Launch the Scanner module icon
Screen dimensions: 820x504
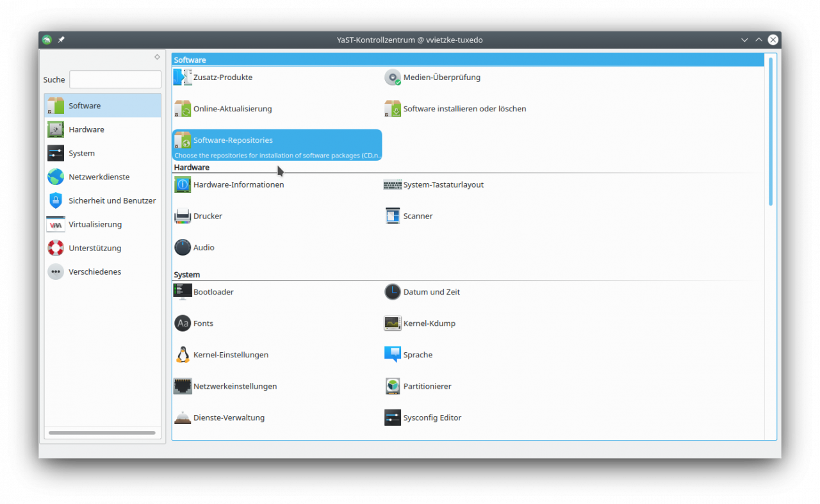(393, 216)
